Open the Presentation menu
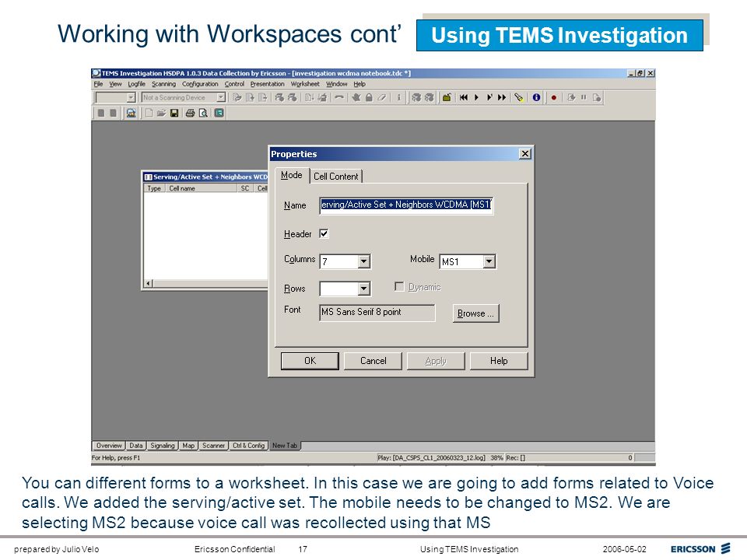The width and height of the screenshot is (747, 560). click(x=267, y=84)
